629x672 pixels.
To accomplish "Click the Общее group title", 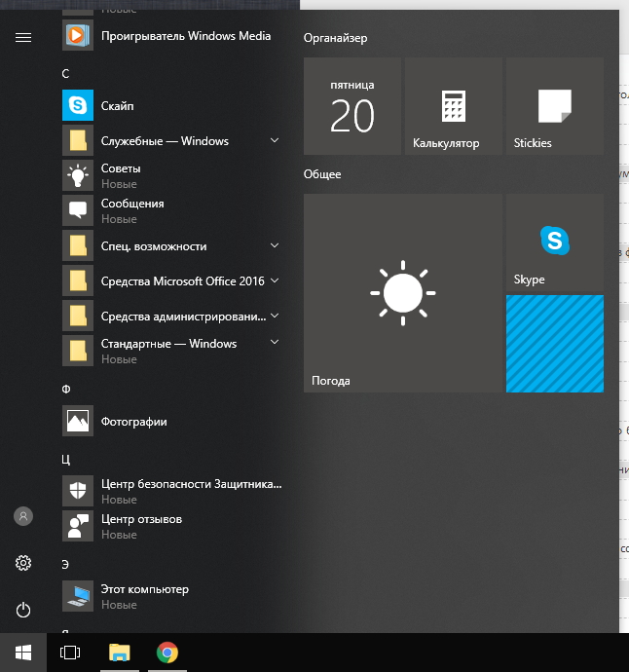I will coord(322,174).
